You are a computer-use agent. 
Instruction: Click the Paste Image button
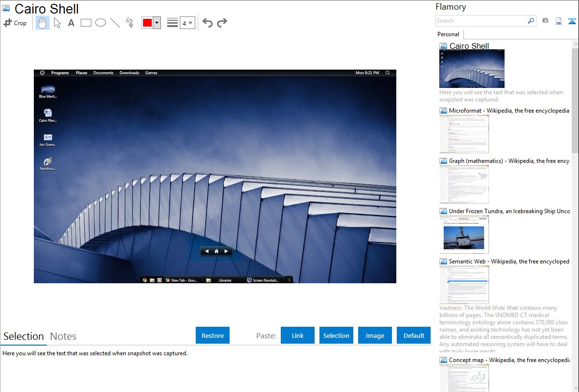[375, 335]
